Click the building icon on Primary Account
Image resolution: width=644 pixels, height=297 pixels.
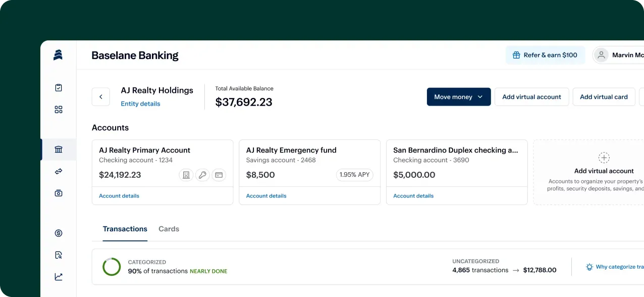[186, 175]
